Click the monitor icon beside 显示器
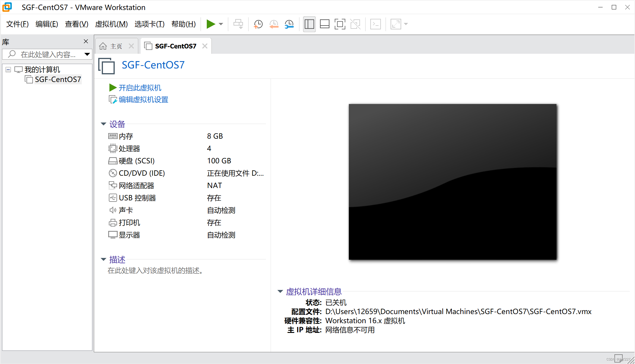 pos(113,235)
